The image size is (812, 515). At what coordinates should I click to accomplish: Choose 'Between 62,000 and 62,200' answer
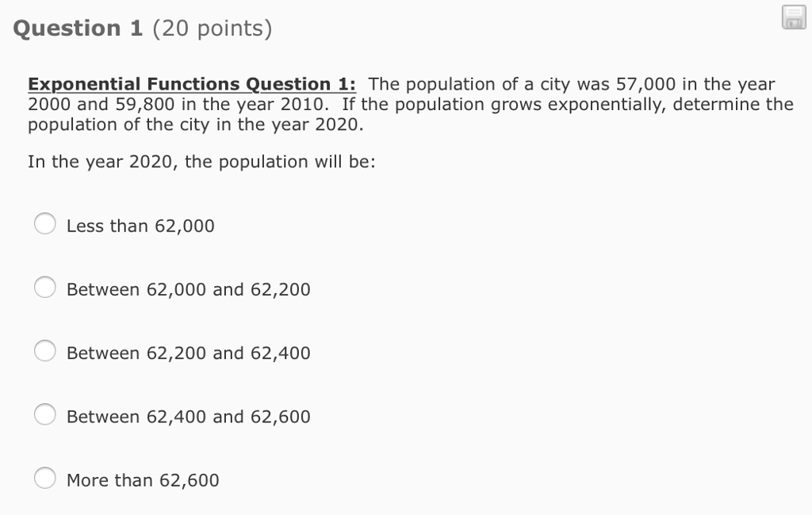tap(45, 287)
